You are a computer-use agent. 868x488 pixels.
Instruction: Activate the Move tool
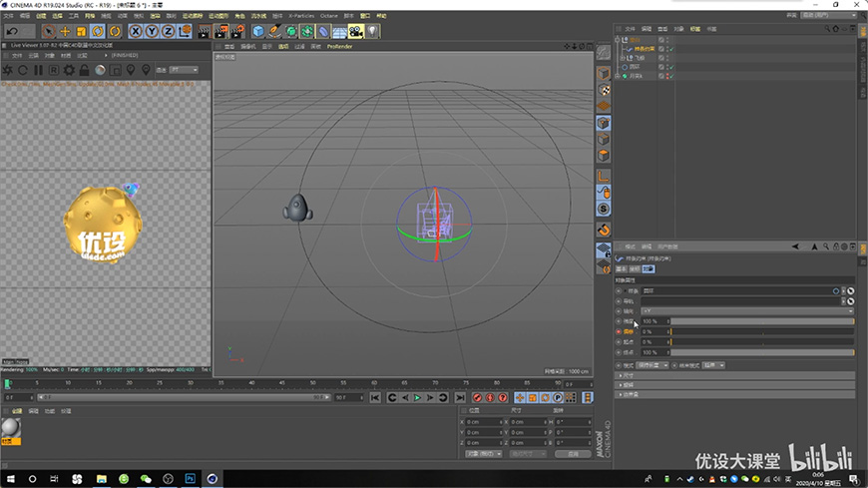(x=65, y=32)
